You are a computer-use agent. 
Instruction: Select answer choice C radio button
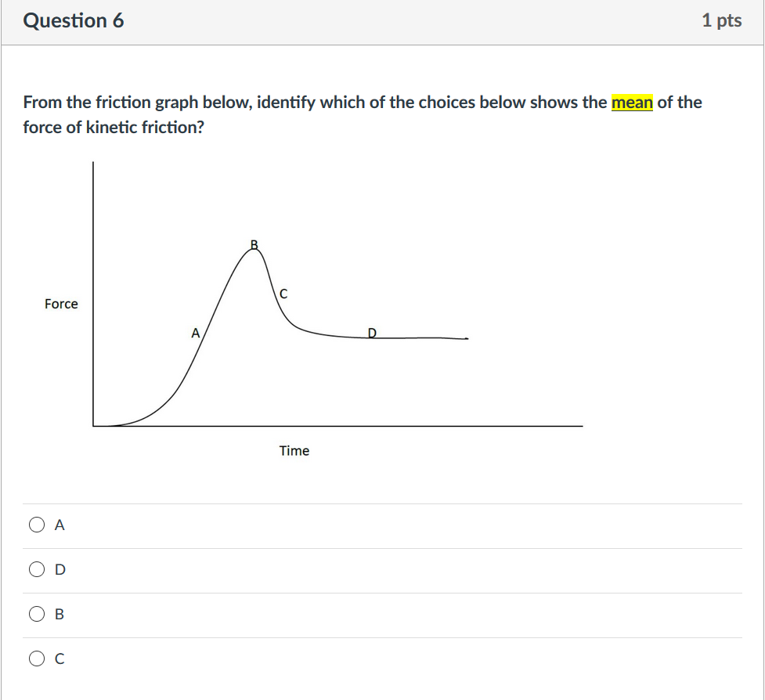(x=36, y=659)
